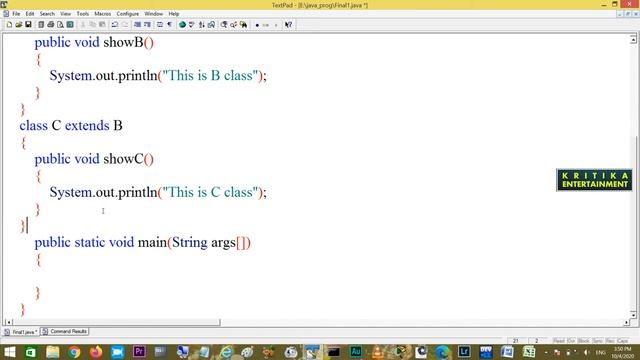Click on the 'This is B class' println line

pyautogui.click(x=158, y=76)
